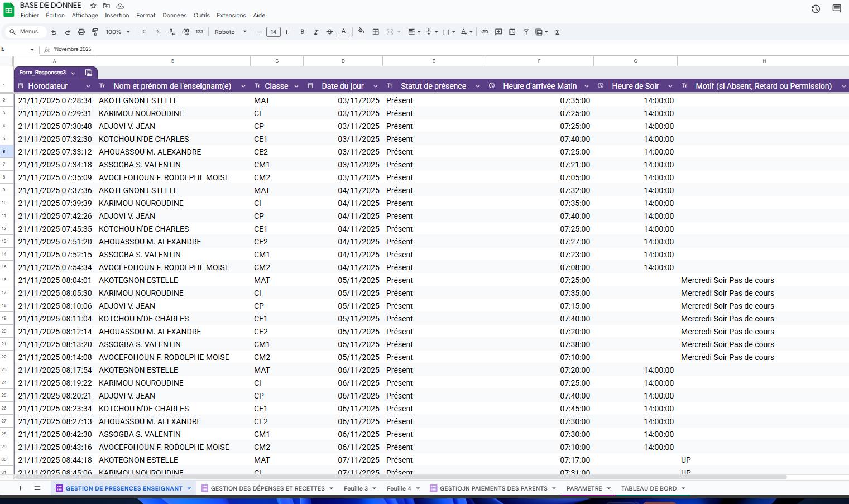Select the paint format tool
The height and width of the screenshot is (504, 849).
[x=95, y=32]
